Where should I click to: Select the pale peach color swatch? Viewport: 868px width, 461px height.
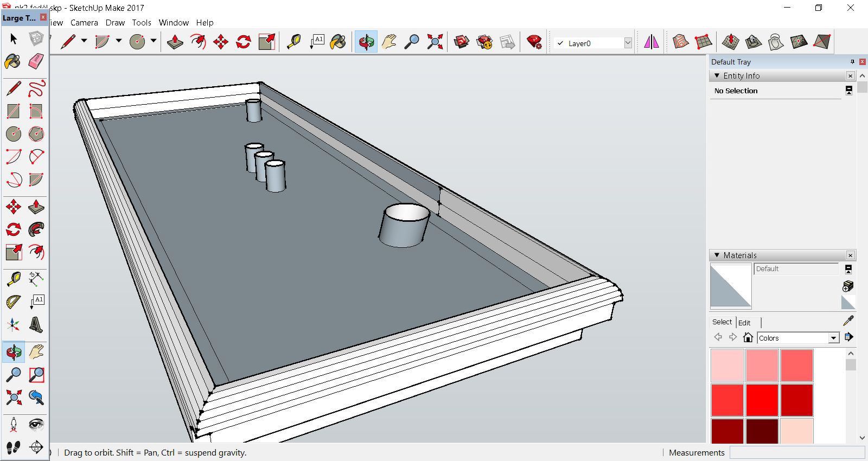click(797, 431)
